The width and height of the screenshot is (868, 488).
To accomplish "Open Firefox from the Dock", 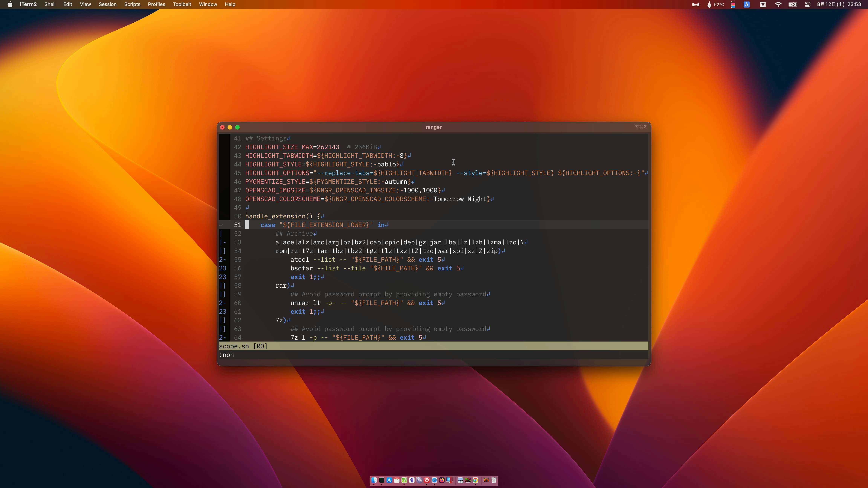I will click(x=442, y=480).
